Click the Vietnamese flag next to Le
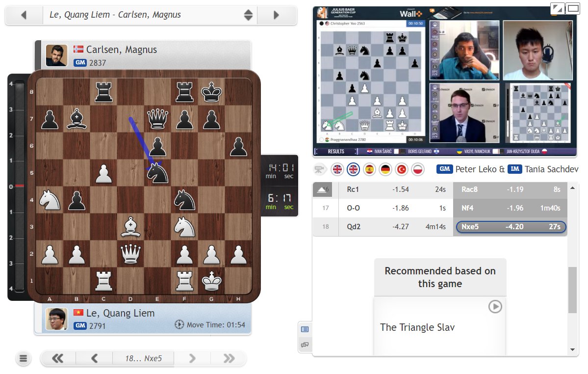588x374 pixels. 78,313
